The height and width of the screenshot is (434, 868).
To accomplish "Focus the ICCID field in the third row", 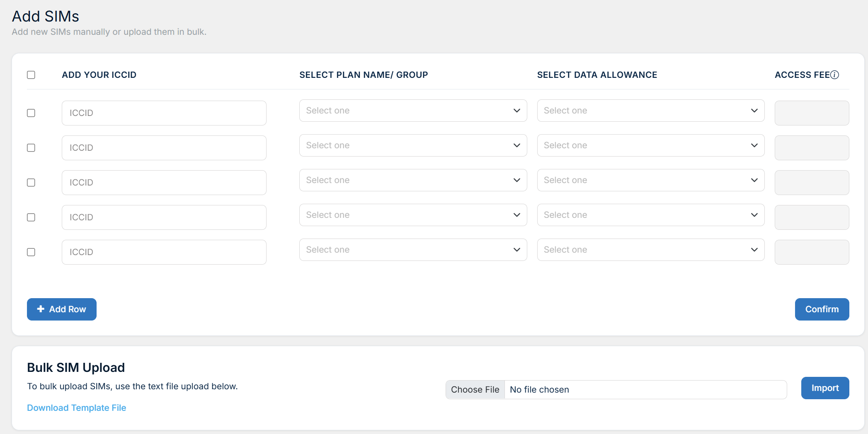I will [164, 183].
